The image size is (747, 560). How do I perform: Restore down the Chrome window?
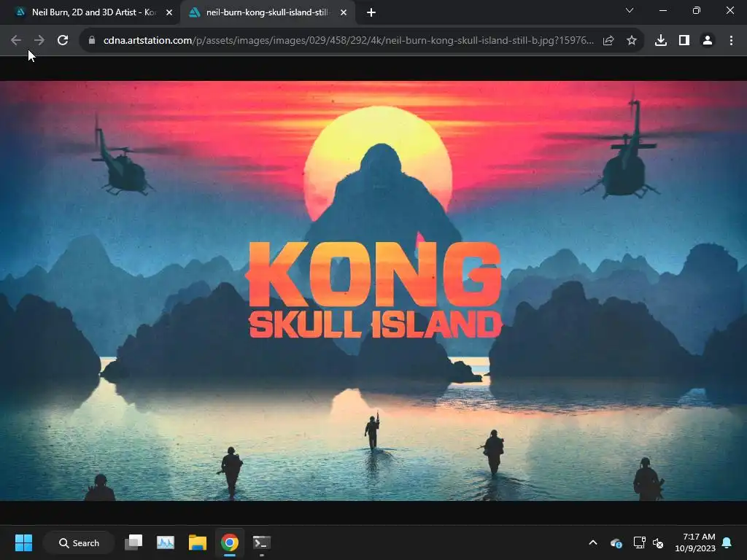pyautogui.click(x=696, y=10)
